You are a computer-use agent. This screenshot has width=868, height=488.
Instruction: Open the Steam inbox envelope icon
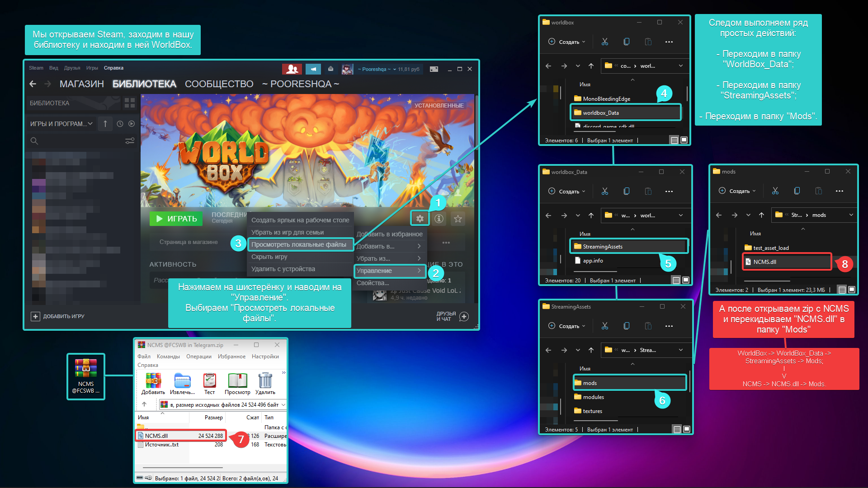pyautogui.click(x=330, y=69)
